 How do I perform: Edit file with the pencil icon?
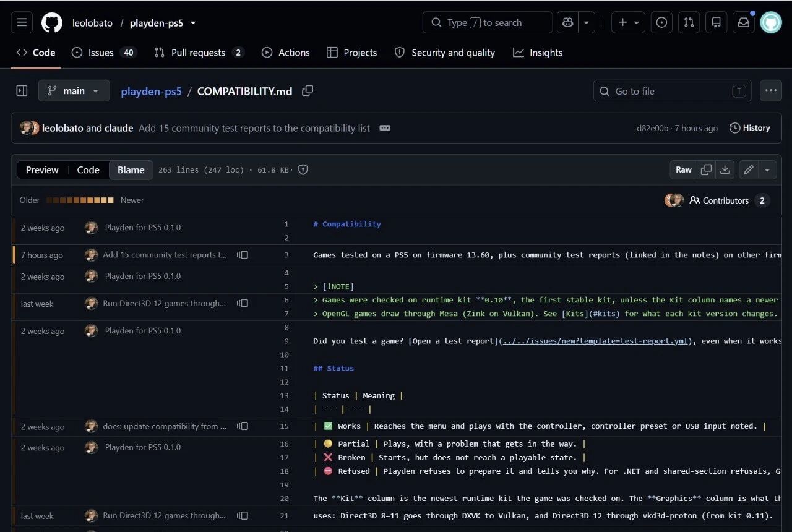pyautogui.click(x=749, y=169)
